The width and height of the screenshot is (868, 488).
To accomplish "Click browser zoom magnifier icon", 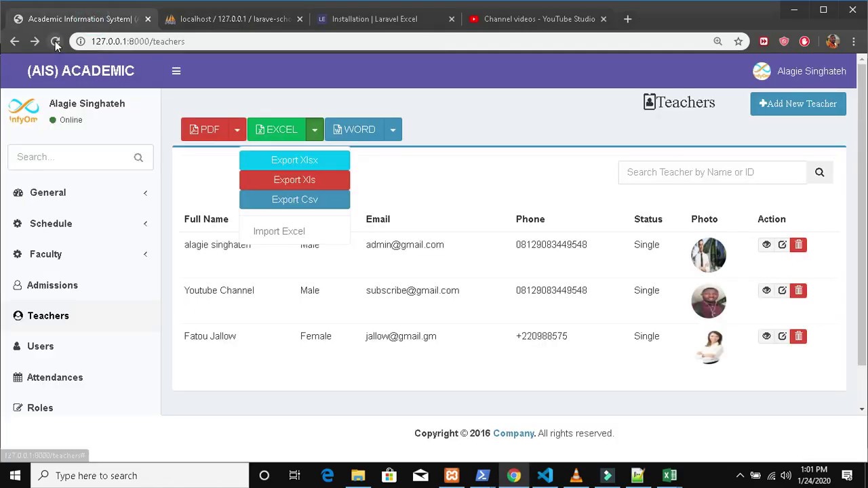I will pos(717,41).
